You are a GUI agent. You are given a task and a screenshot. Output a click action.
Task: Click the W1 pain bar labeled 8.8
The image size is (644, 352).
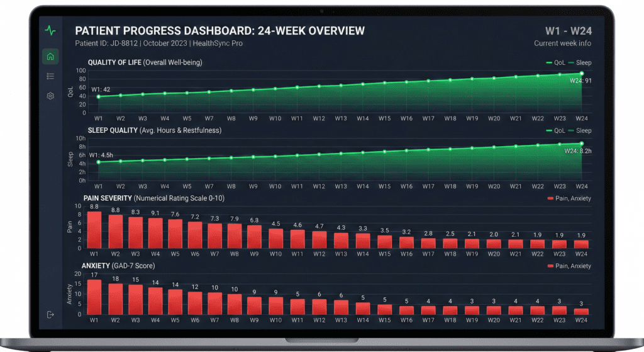pos(94,230)
